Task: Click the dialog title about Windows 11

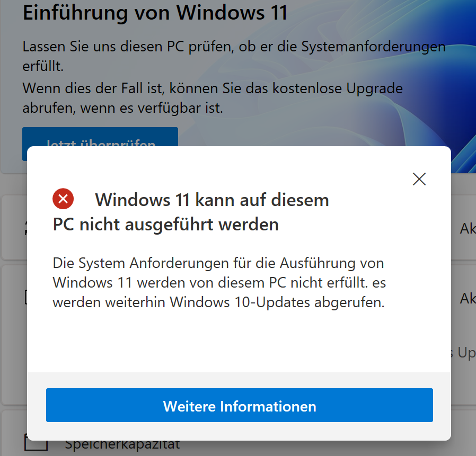Action: (x=191, y=212)
